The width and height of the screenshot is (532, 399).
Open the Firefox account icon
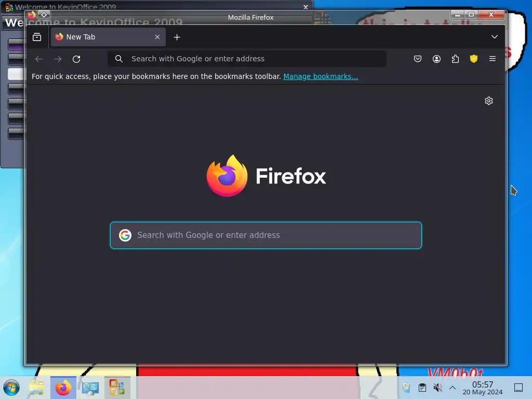436,59
